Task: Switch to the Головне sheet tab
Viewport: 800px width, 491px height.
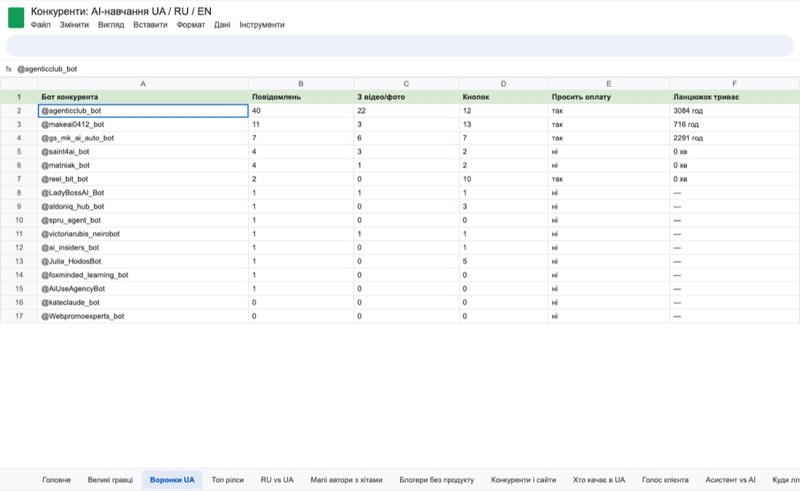Action: click(56, 480)
